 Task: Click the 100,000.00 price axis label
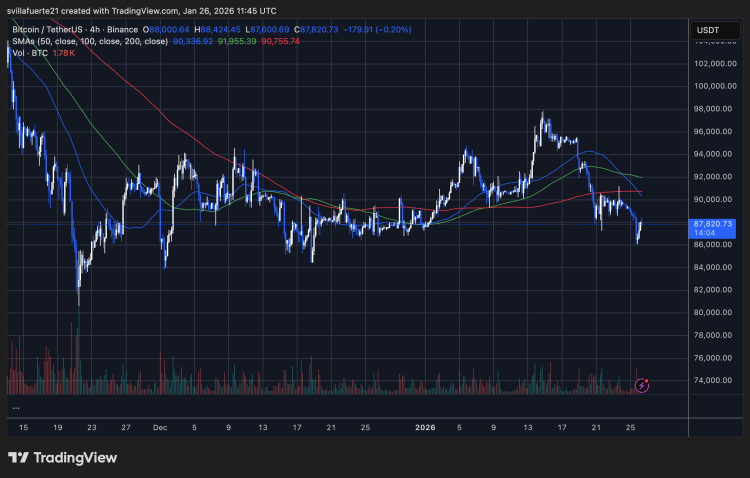click(x=715, y=86)
